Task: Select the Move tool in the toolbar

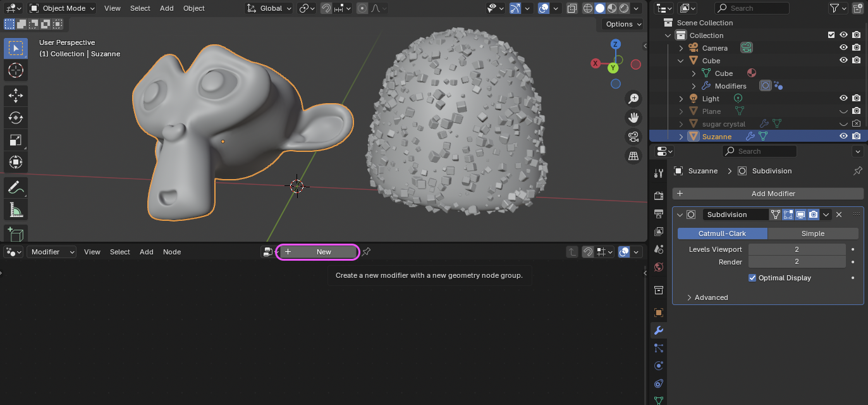Action: [x=16, y=96]
